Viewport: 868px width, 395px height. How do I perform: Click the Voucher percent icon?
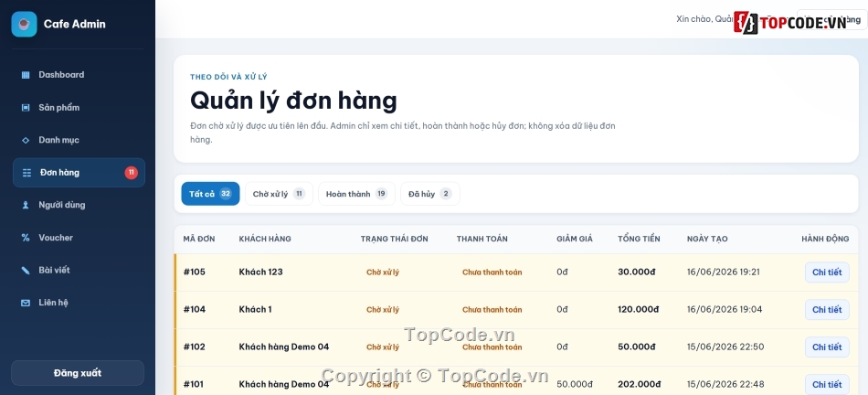[x=26, y=238]
